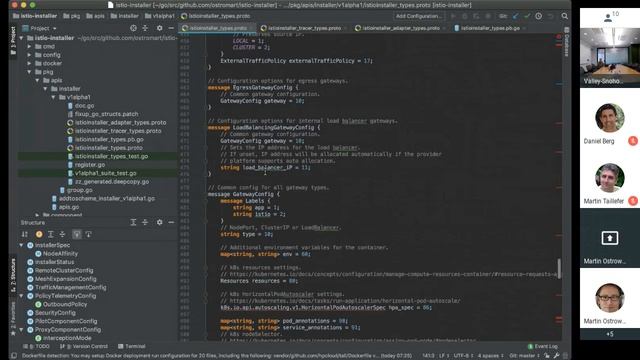Open Git history clock icon
The image size is (640, 360).
point(539,16)
